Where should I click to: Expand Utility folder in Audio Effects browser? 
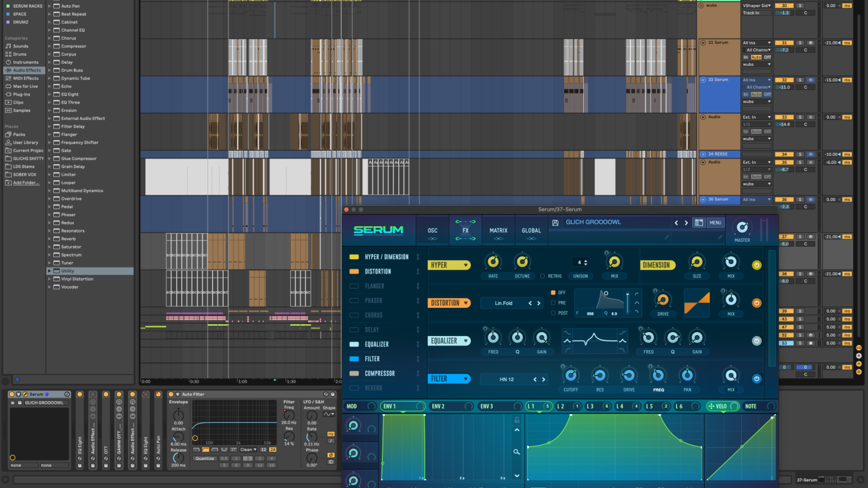[x=50, y=271]
